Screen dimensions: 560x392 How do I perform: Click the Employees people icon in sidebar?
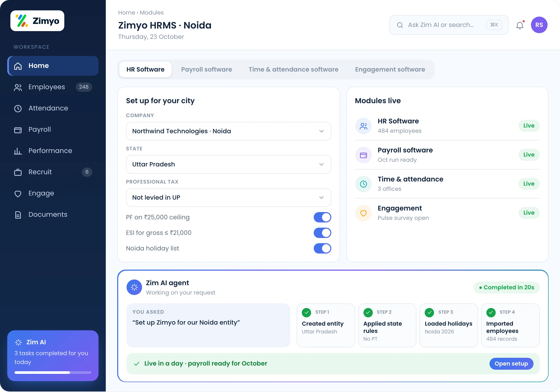coord(18,87)
